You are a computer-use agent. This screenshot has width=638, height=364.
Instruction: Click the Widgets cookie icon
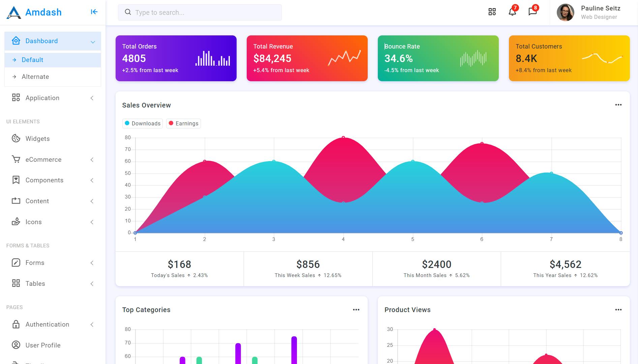point(16,139)
